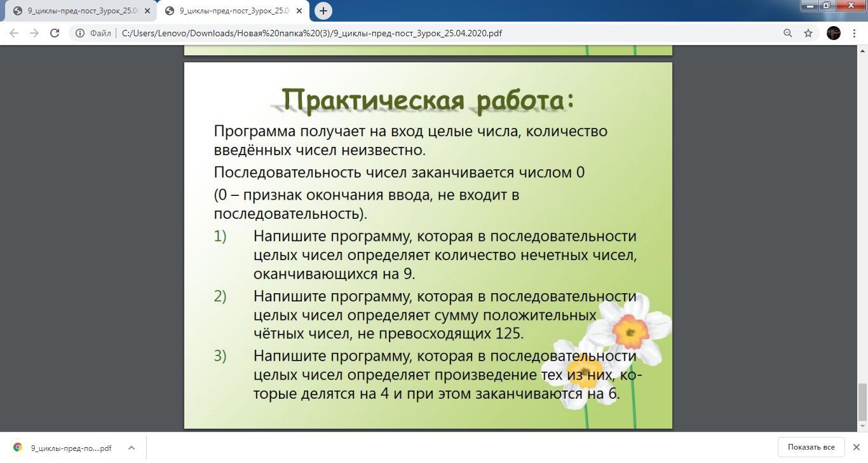Bookmark this page with the star icon

tap(808, 33)
